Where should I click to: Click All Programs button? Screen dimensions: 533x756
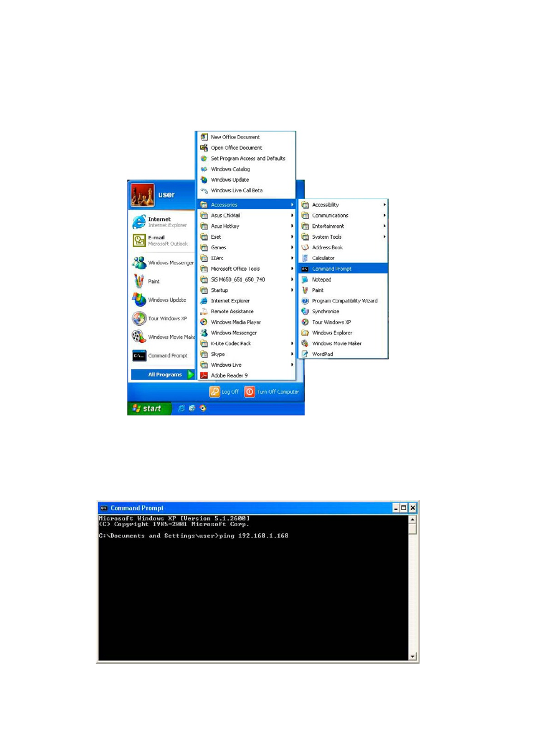tap(163, 375)
